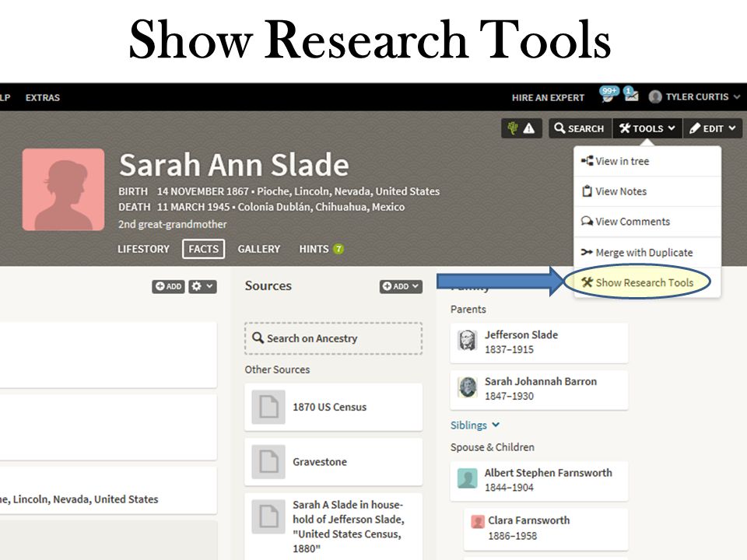Click the tree hints leaf warning button
The height and width of the screenshot is (560, 747).
pos(521,128)
